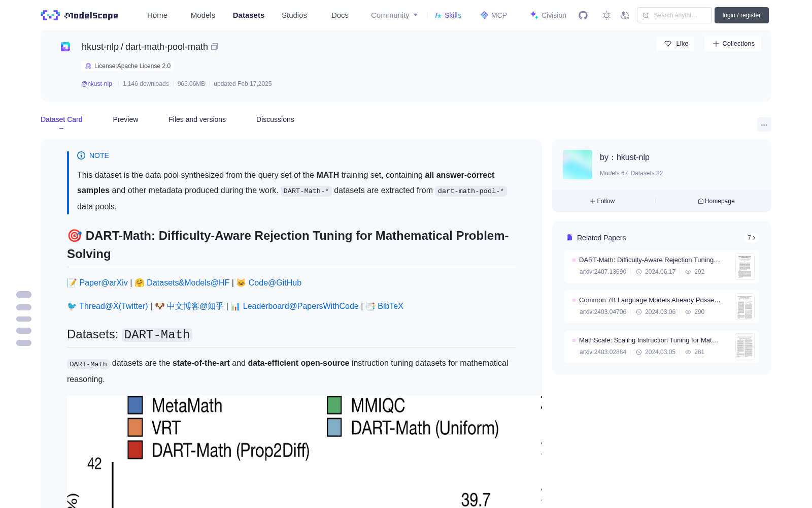Image resolution: width=812 pixels, height=508 pixels.
Task: Open the Datasets&Models@HF link
Action: [188, 282]
